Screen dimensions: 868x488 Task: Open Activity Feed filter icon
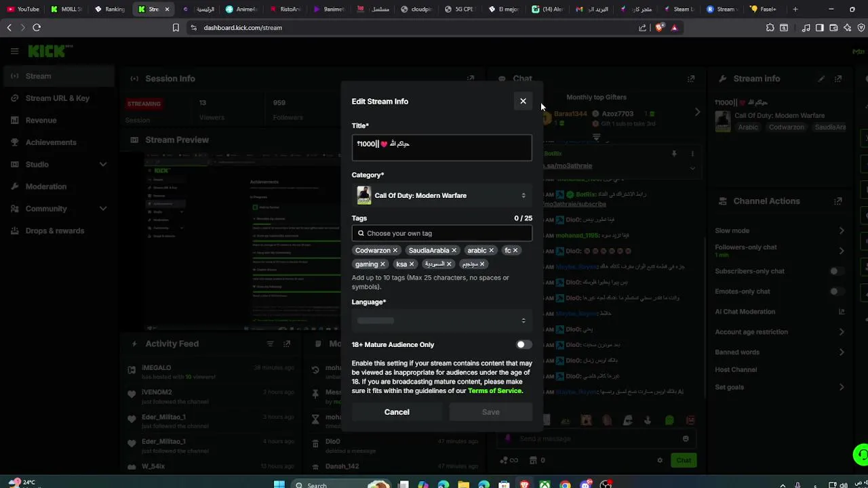270,344
